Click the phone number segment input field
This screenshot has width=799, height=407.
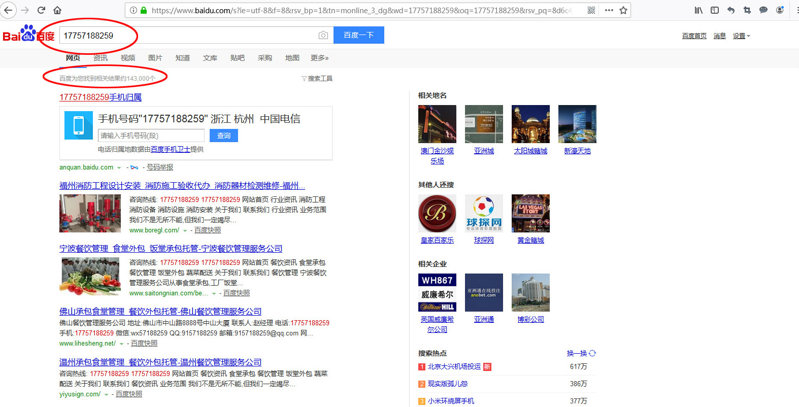tap(151, 135)
